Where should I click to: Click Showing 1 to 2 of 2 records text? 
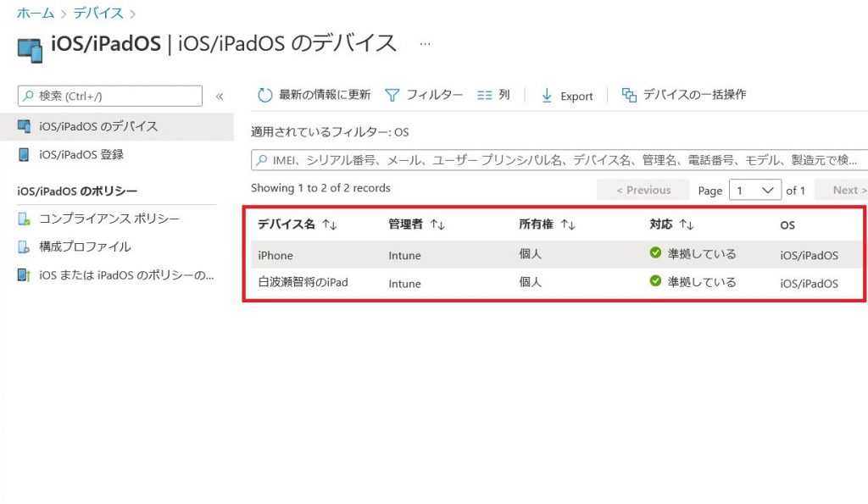pos(320,188)
